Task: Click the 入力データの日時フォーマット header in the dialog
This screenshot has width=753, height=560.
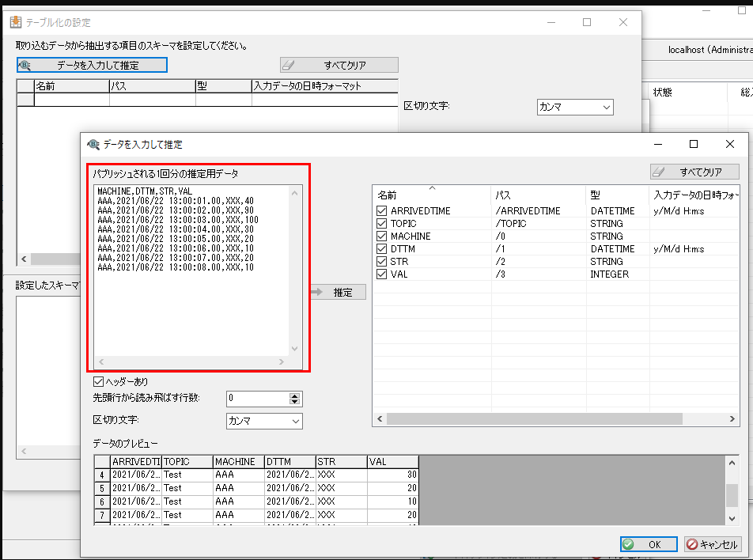Action: point(694,195)
